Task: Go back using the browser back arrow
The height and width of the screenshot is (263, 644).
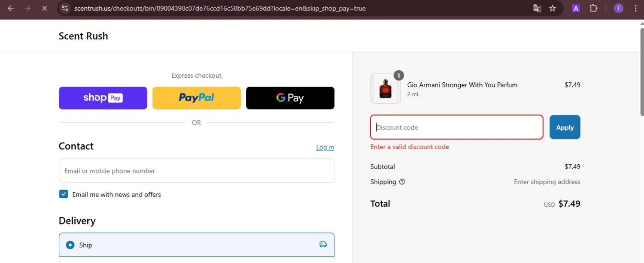Action: pyautogui.click(x=11, y=8)
